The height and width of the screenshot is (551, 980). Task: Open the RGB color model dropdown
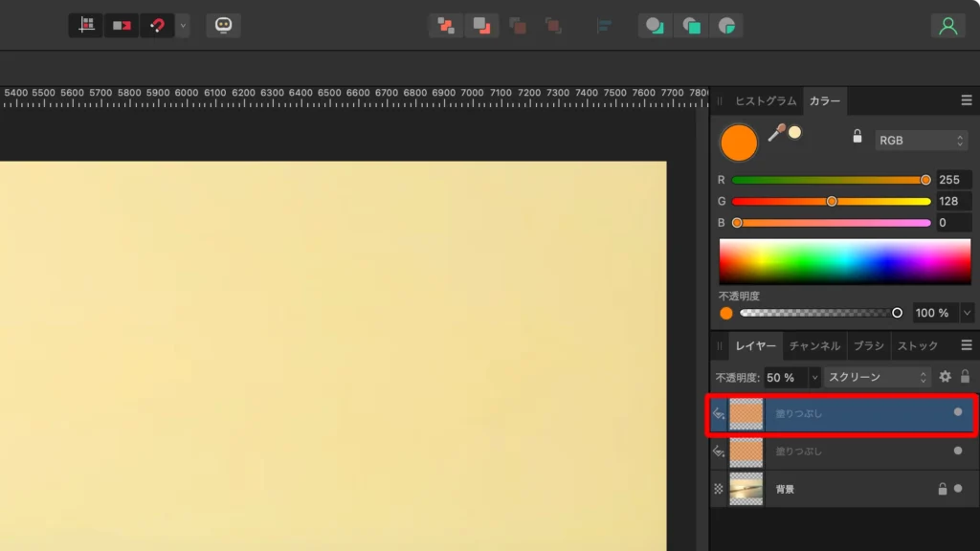pos(920,140)
